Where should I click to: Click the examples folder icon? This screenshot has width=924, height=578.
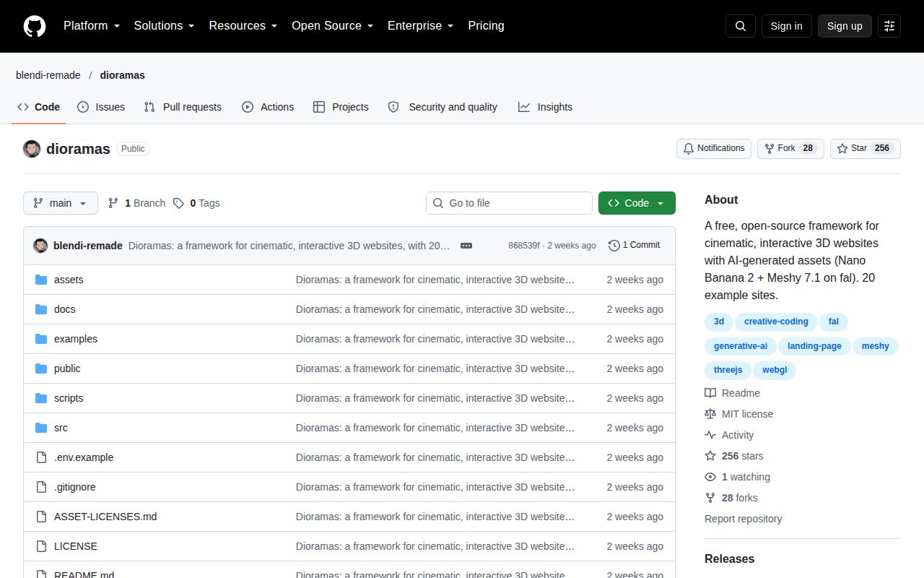(x=41, y=339)
